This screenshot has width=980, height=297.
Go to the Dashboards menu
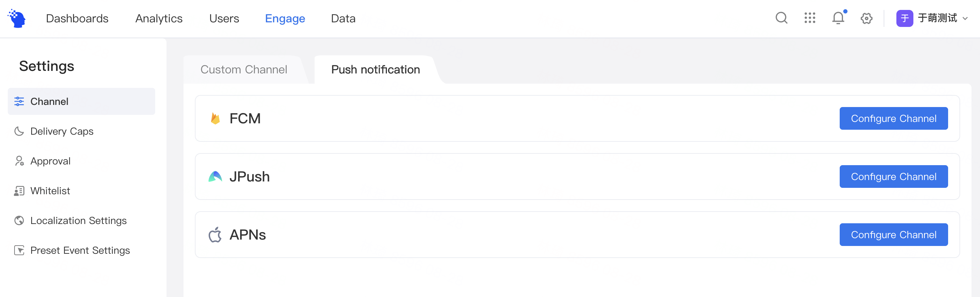pyautogui.click(x=77, y=18)
